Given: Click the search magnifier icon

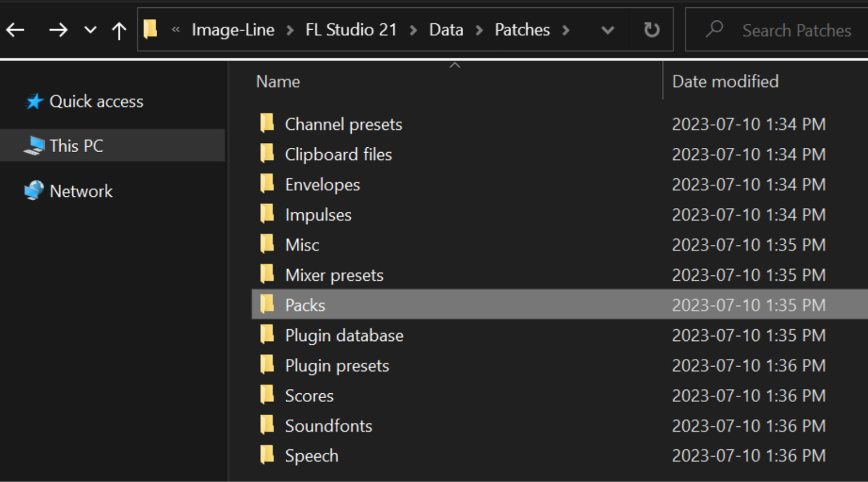Looking at the screenshot, I should point(714,29).
